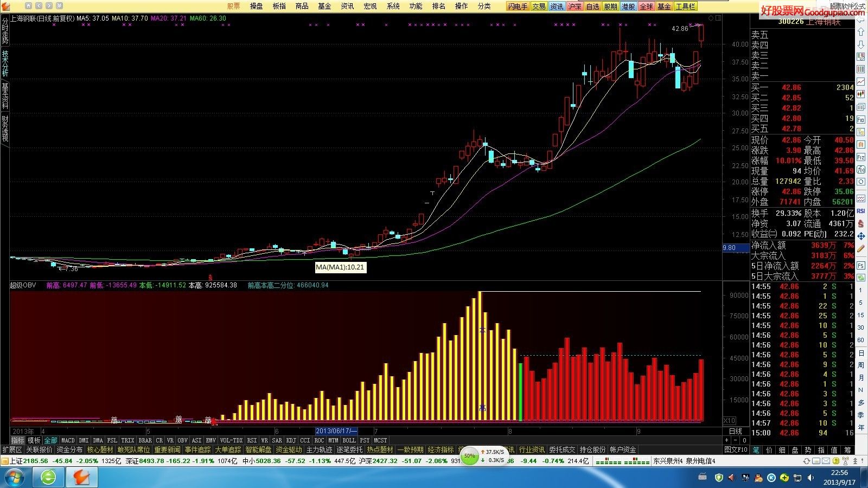
Task: Click the 闪电手 quick trade button
Action: pos(518,7)
